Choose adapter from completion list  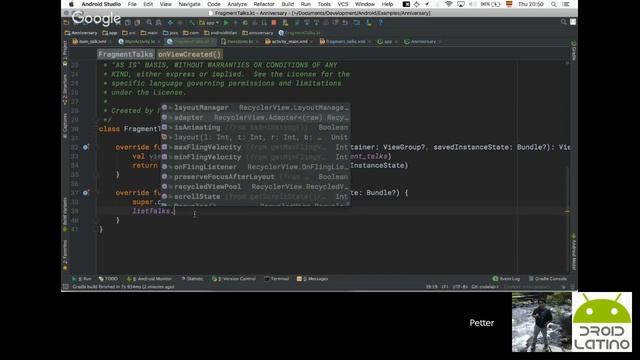(x=255, y=118)
